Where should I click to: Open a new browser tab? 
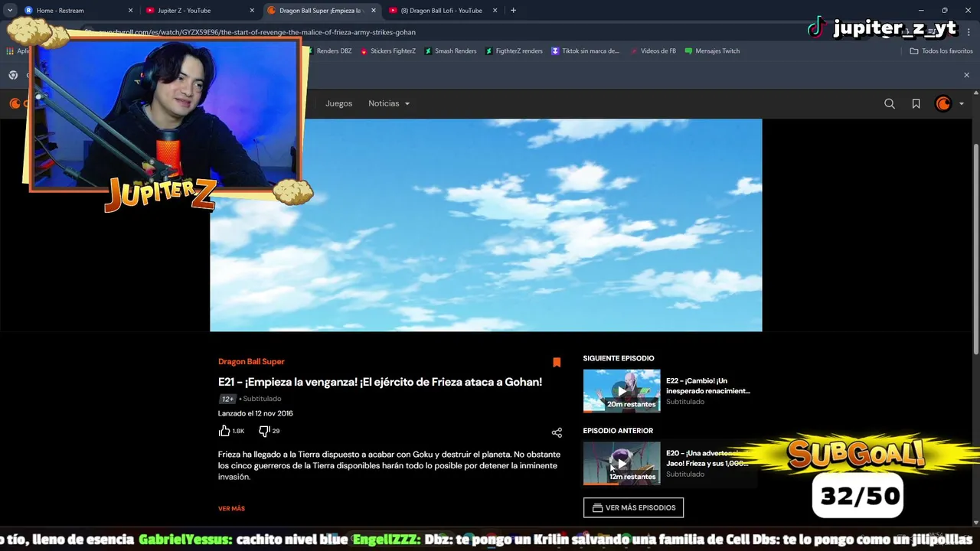tap(513, 11)
